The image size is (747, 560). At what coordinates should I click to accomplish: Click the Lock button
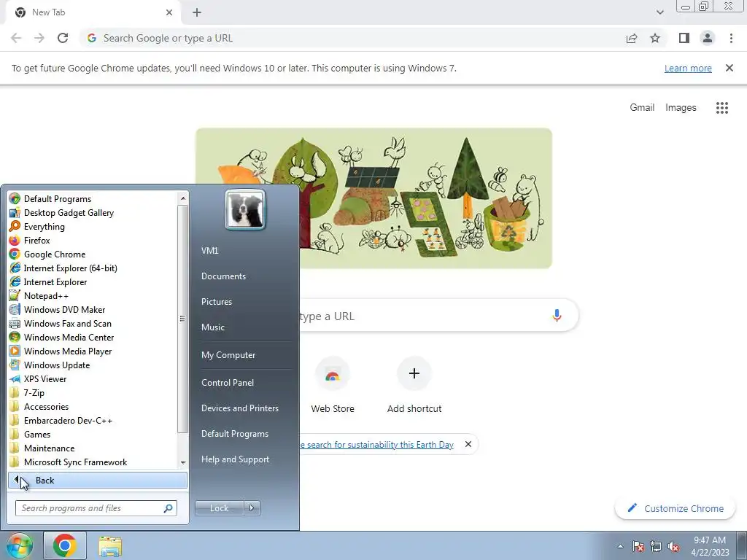click(219, 508)
